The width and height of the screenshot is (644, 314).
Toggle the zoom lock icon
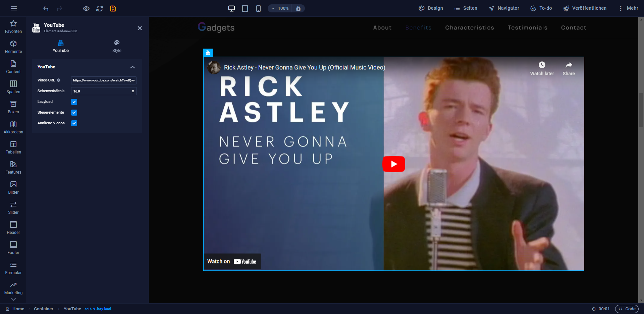point(298,8)
